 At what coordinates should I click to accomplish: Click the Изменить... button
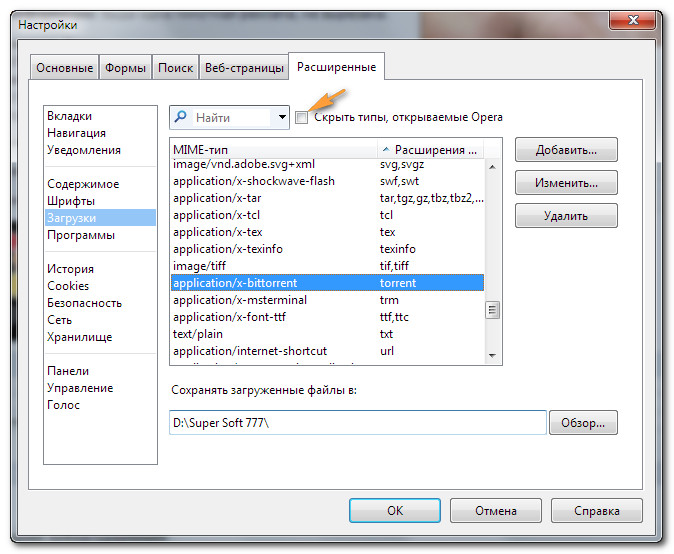pos(566,183)
